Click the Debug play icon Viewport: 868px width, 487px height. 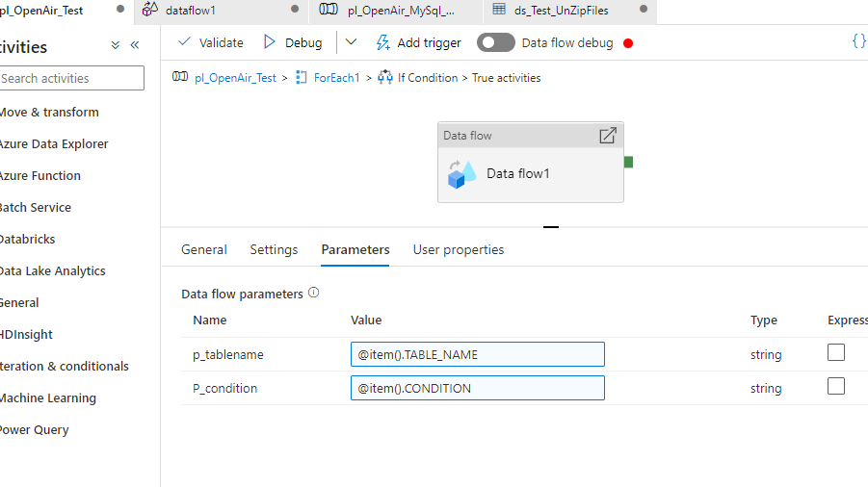(x=269, y=42)
